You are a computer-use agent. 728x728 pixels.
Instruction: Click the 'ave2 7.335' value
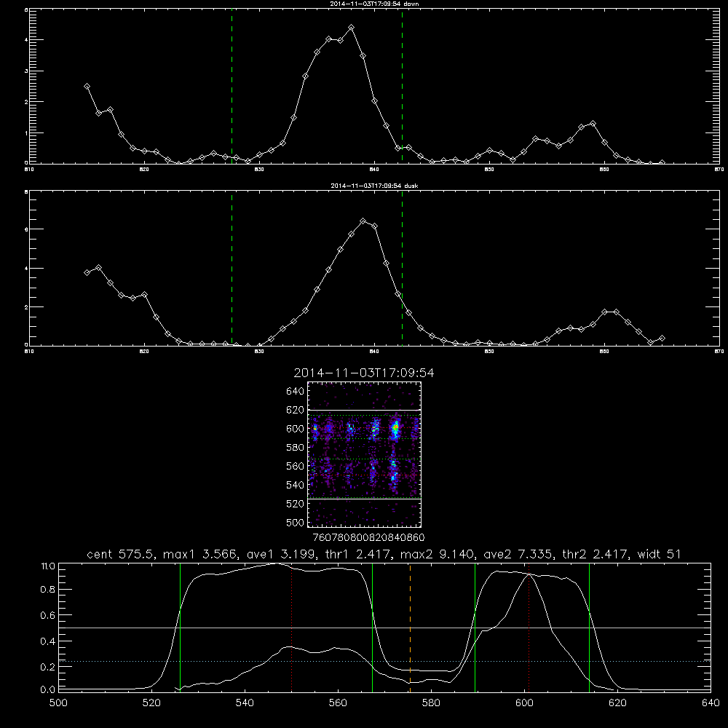[518, 554]
